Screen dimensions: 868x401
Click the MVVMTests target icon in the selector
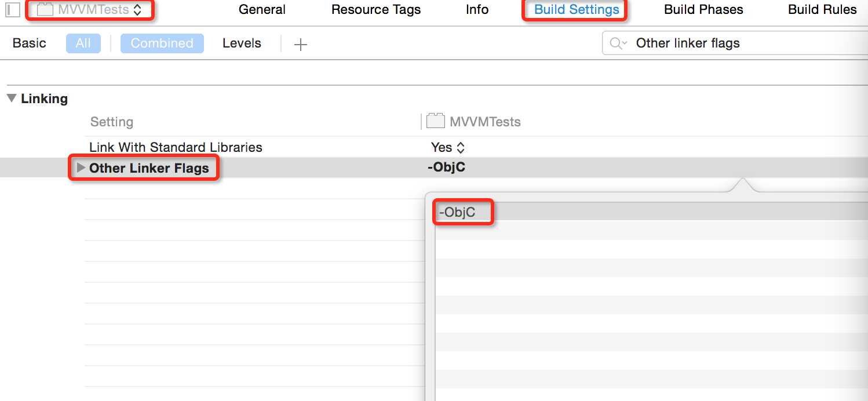[x=45, y=10]
